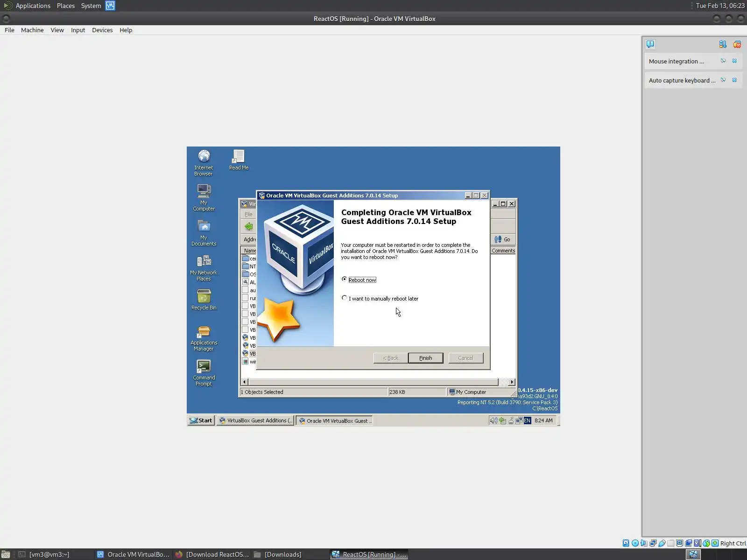Switch to Oracle VM VirtualBox Manager host taskbar item
This screenshot has width=747, height=560.
[x=134, y=554]
